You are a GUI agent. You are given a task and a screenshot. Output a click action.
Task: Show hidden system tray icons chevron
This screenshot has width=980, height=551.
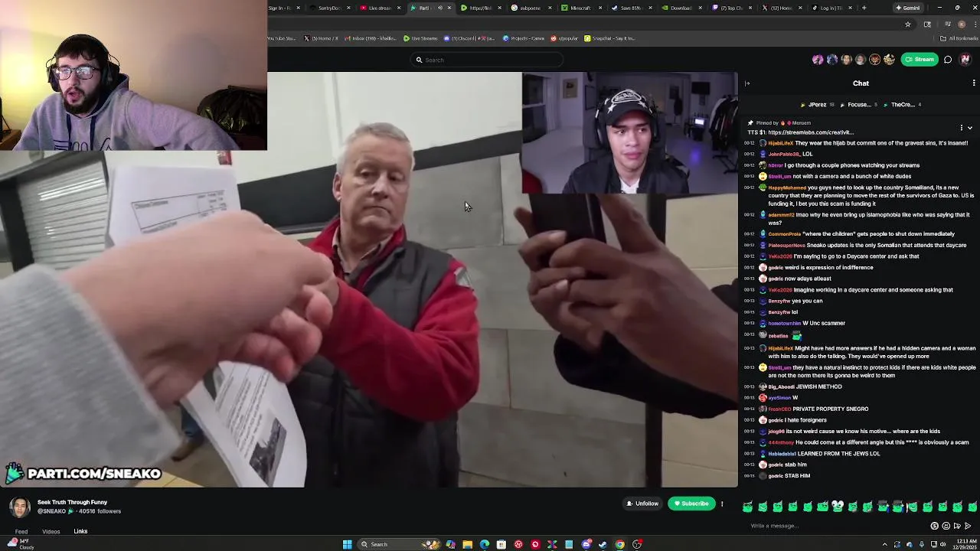tap(885, 544)
